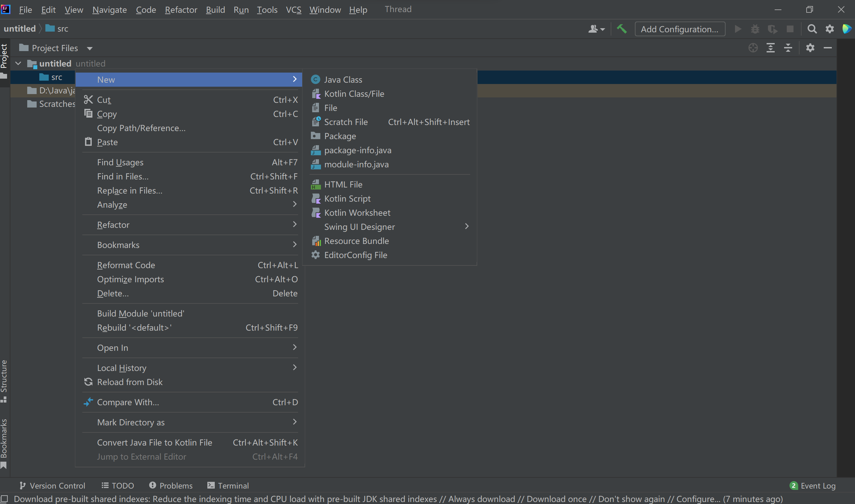Open Project panel options gear
The image size is (855, 504).
click(x=810, y=48)
